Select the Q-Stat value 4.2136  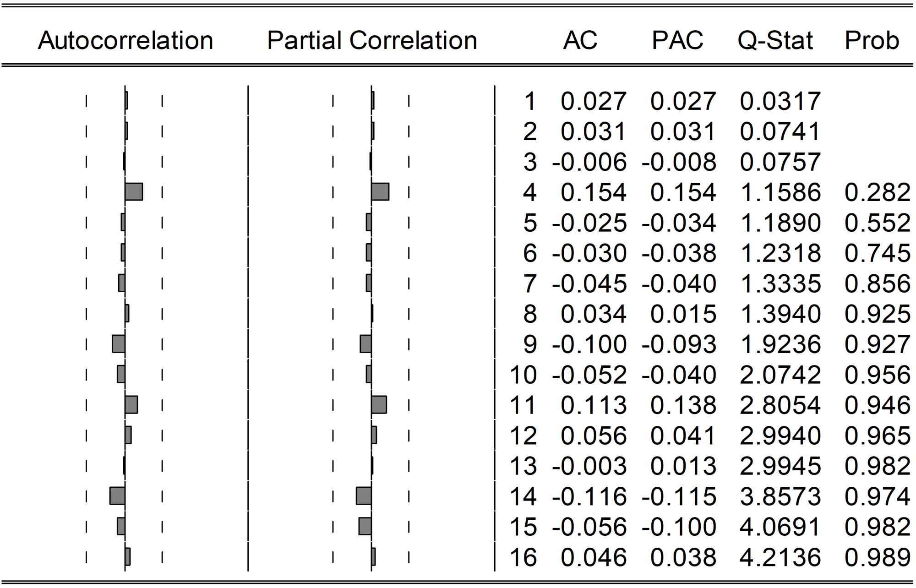pos(780,557)
